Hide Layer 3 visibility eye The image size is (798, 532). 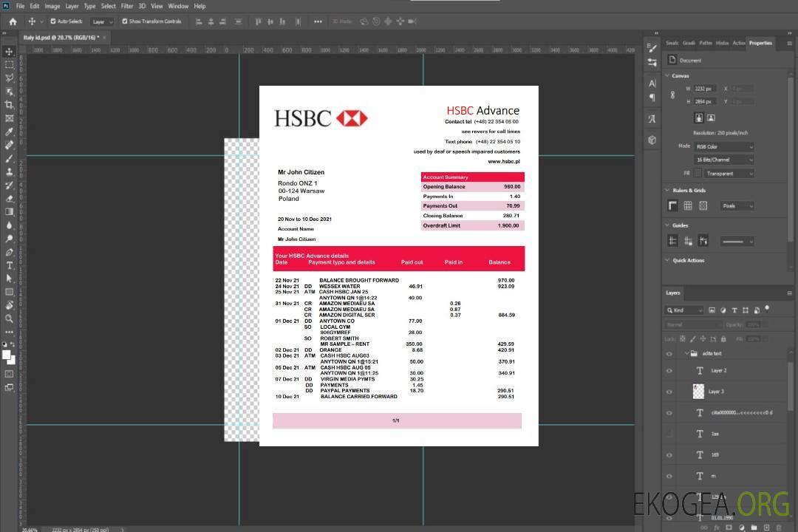669,392
